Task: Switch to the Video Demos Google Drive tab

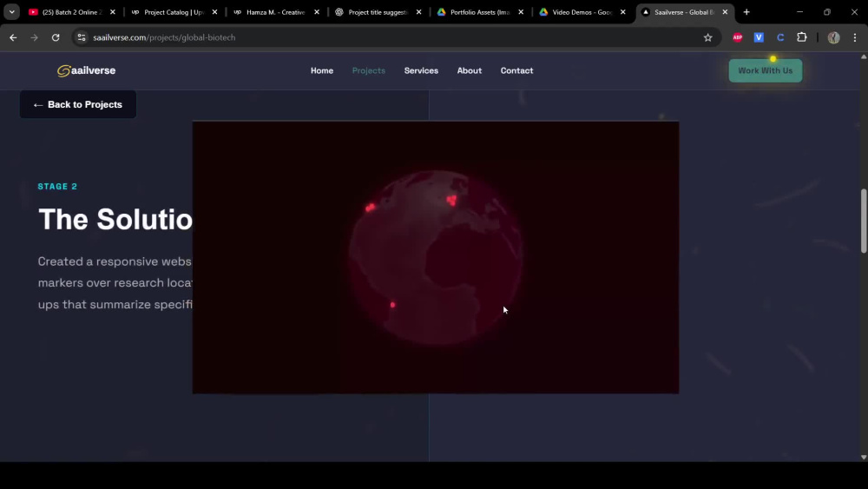Action: (582, 11)
